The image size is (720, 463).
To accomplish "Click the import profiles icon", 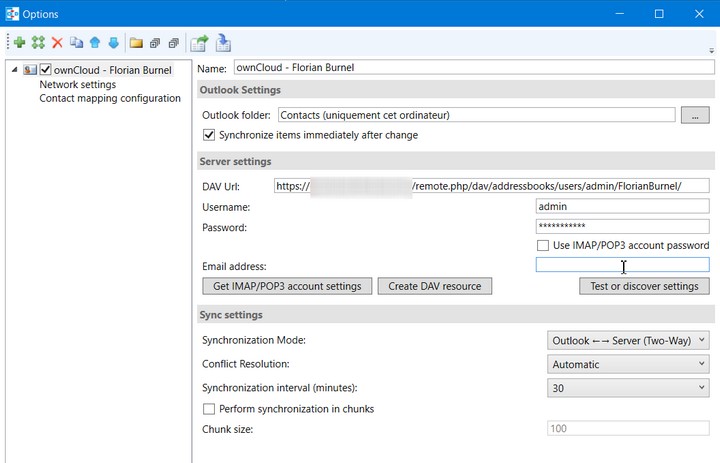I will tap(223, 43).
